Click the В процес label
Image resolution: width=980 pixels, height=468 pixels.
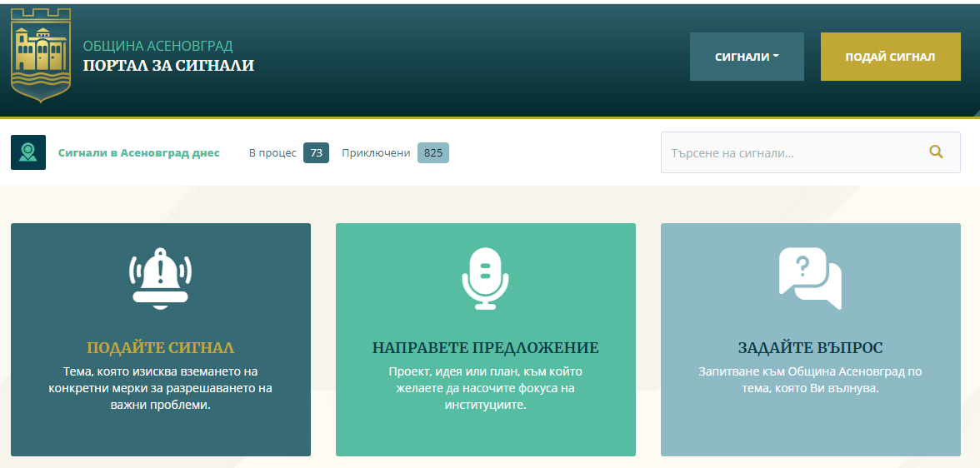[x=272, y=153]
